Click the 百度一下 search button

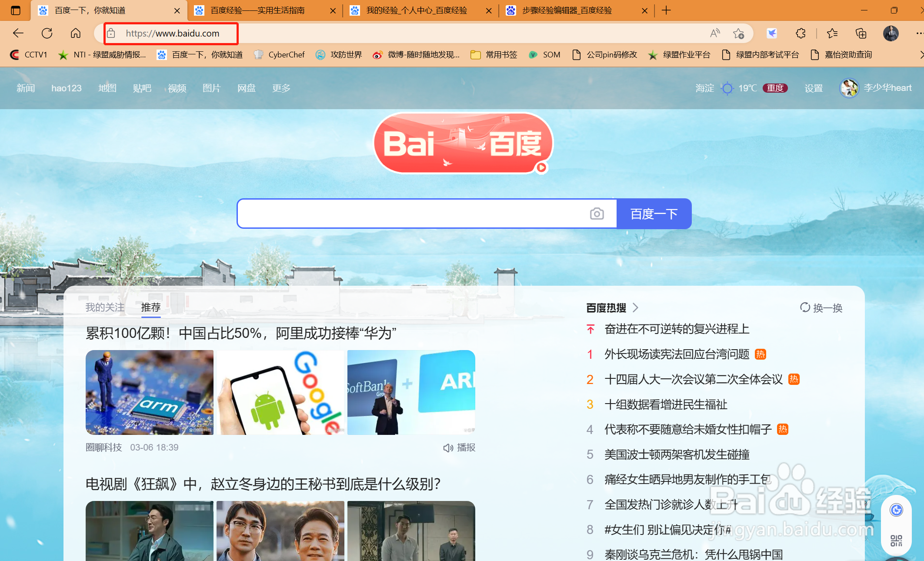click(x=654, y=214)
